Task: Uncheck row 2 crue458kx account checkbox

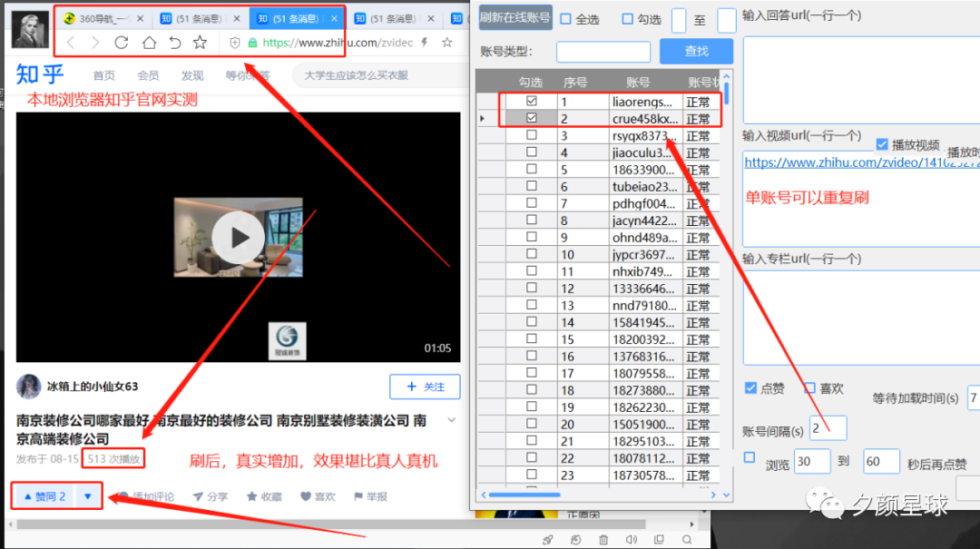Action: pyautogui.click(x=531, y=118)
